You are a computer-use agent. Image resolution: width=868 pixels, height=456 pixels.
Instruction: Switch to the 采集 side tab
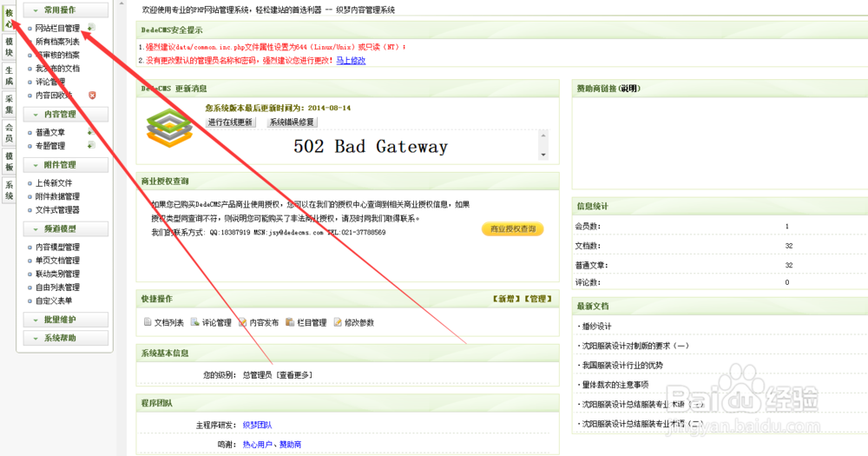[x=9, y=104]
